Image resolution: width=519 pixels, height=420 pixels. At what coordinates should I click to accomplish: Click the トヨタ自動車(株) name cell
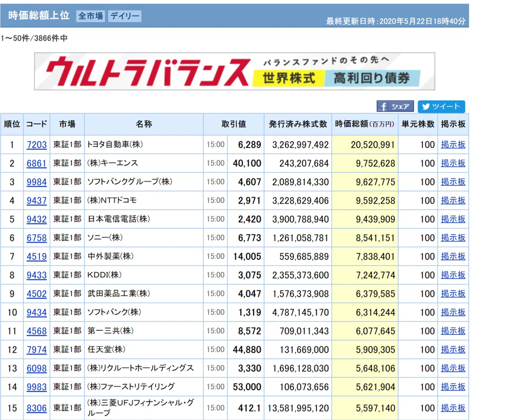click(x=144, y=145)
